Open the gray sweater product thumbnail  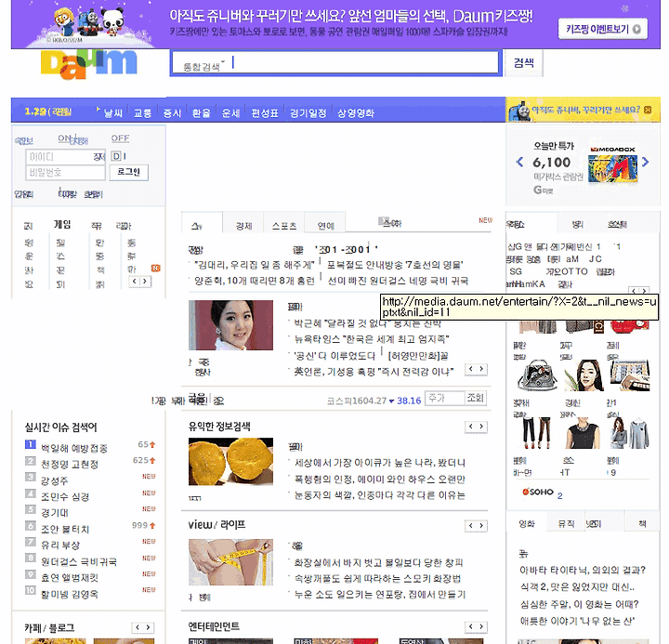630,433
